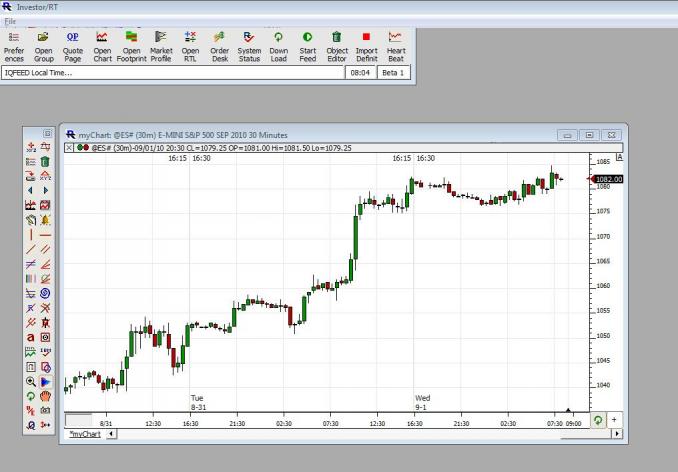Screen dimensions: 678x472
Task: Click the Beta 1 status button
Action: (394, 73)
